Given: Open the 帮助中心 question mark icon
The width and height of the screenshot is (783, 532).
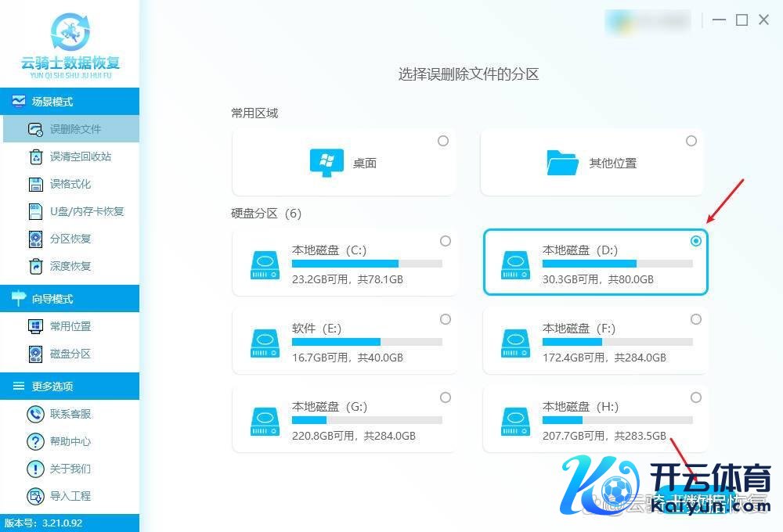Looking at the screenshot, I should (x=35, y=441).
